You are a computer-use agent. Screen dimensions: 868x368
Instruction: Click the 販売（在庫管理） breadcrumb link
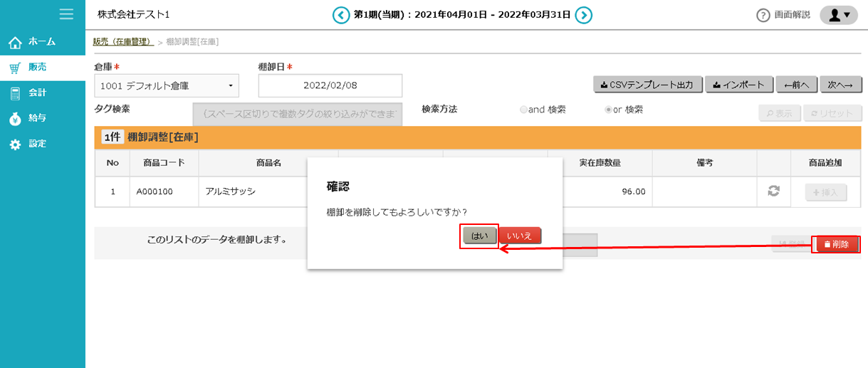(x=123, y=42)
